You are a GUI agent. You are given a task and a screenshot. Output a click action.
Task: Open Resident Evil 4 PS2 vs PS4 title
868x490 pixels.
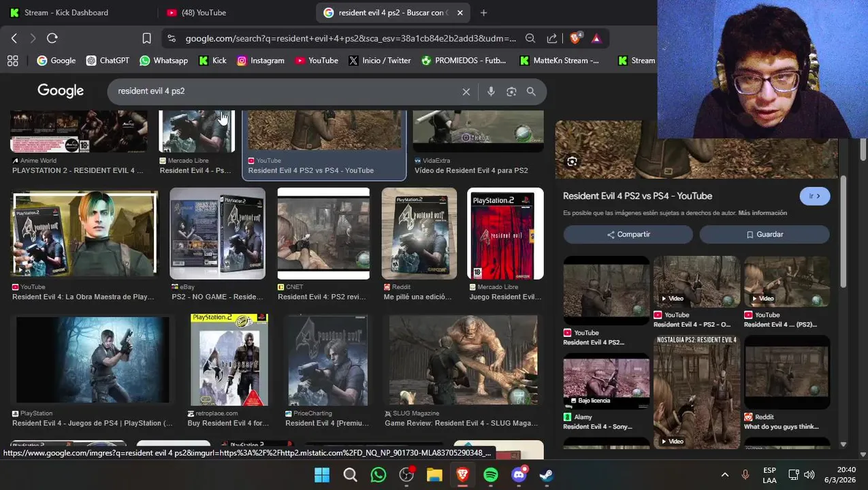coord(637,196)
